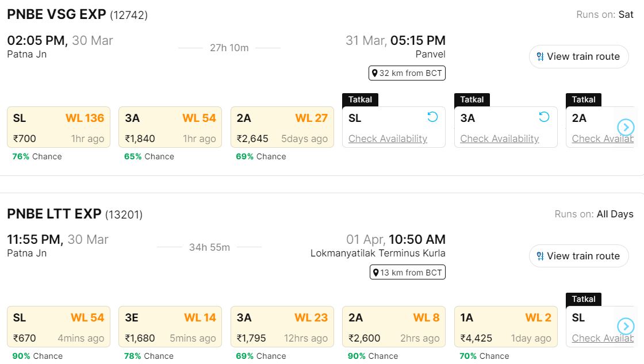This screenshot has height=364, width=644.
Task: View train route for PNBE VSG EXP
Action: (x=578, y=56)
